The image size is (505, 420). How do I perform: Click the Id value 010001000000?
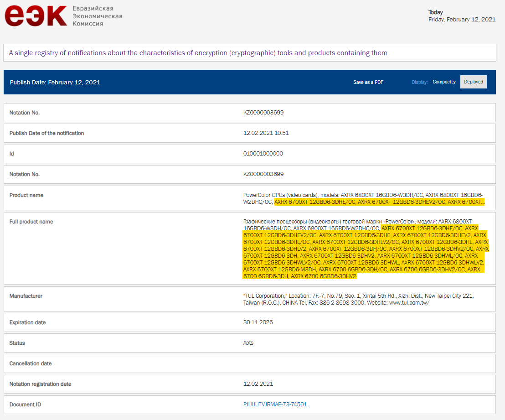coord(263,153)
